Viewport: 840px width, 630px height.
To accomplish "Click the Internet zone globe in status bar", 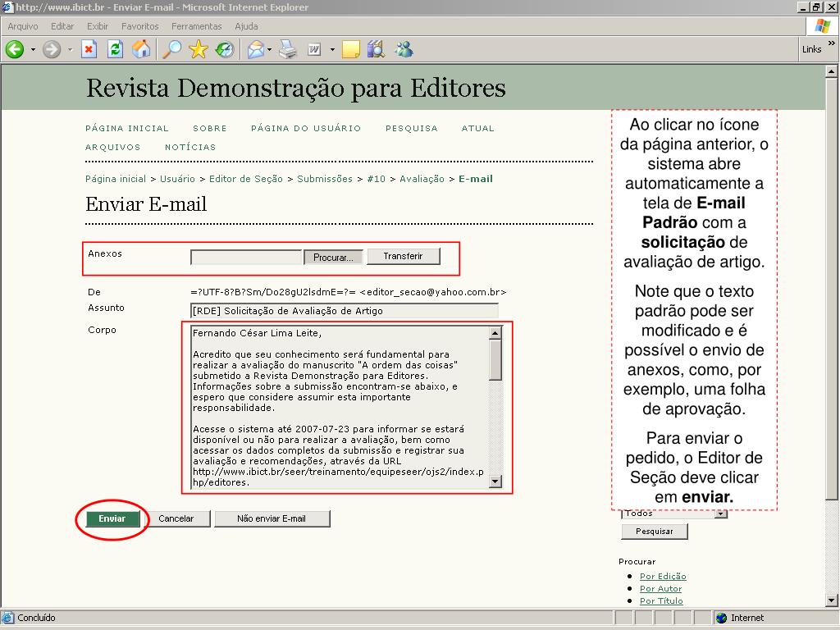I will click(722, 618).
